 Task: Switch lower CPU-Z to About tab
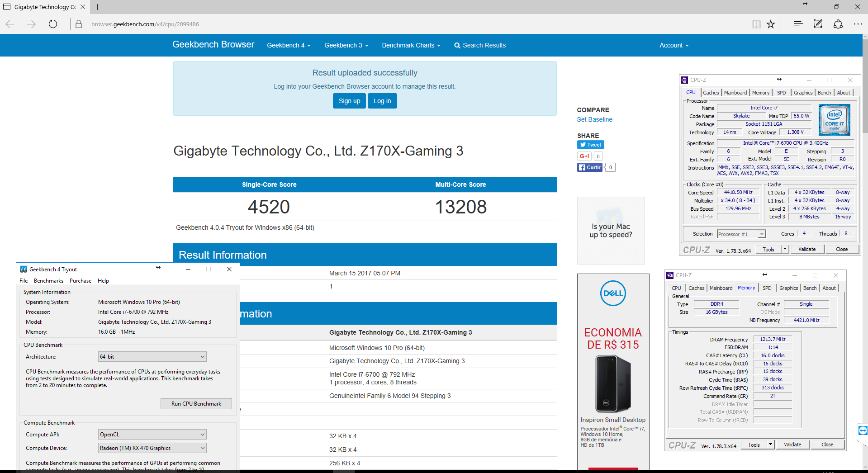click(x=829, y=288)
